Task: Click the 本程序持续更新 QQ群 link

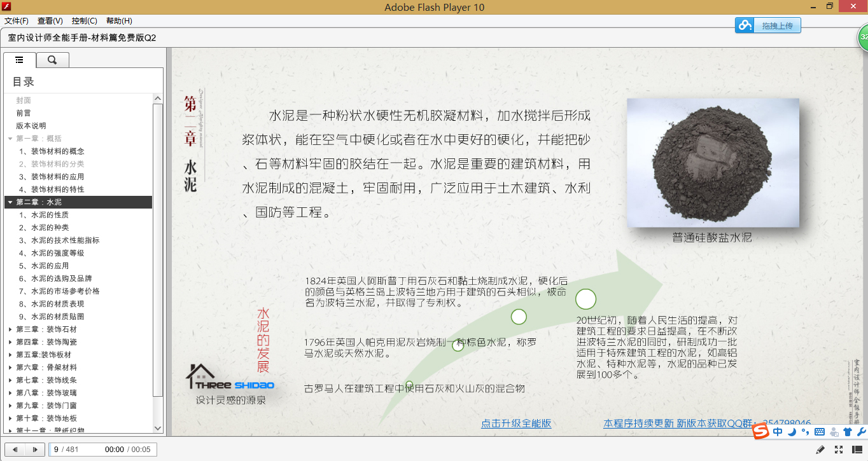Action: (x=707, y=423)
